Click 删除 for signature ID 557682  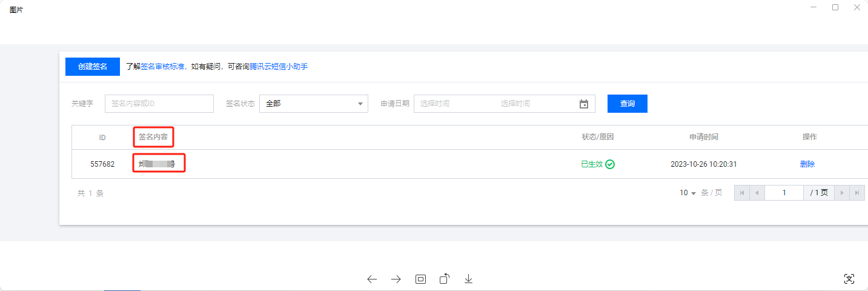coord(807,164)
